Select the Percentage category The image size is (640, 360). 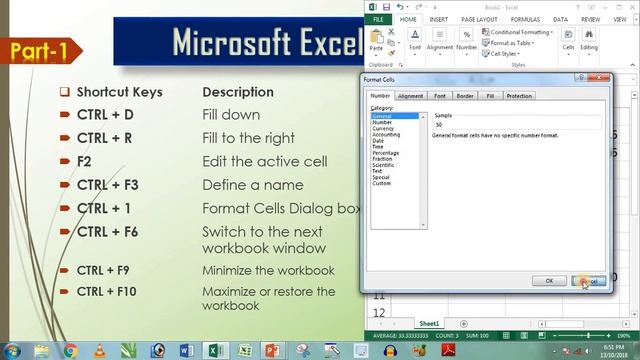tap(385, 153)
